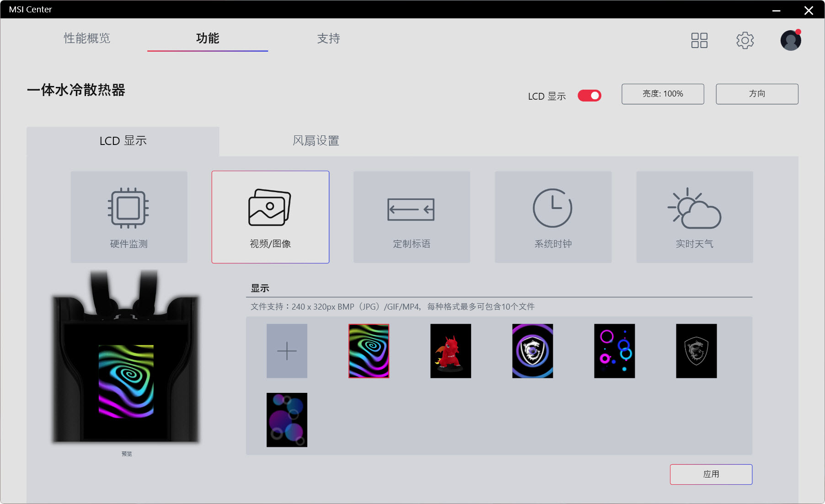Image resolution: width=825 pixels, height=504 pixels.
Task: Switch to the 性能概览 tab
Action: [x=87, y=39]
